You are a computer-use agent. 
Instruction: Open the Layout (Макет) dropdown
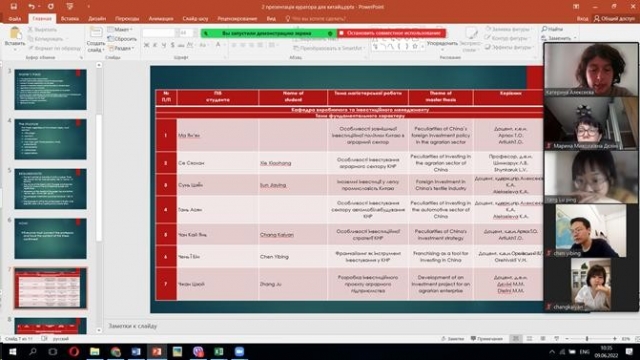coord(120,29)
